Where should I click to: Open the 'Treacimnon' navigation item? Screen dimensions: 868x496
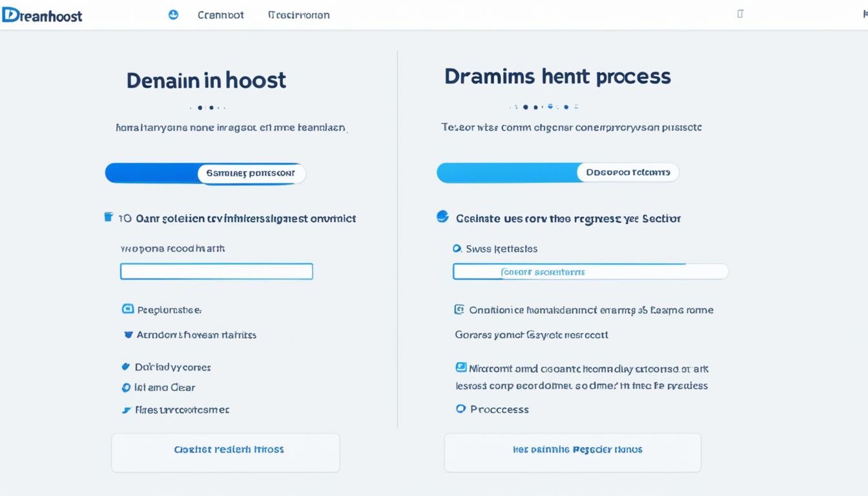tap(298, 15)
